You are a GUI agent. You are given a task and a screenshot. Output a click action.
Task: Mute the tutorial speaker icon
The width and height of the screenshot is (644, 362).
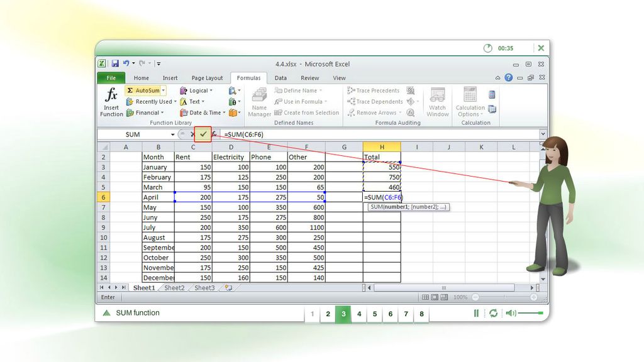[511, 313]
